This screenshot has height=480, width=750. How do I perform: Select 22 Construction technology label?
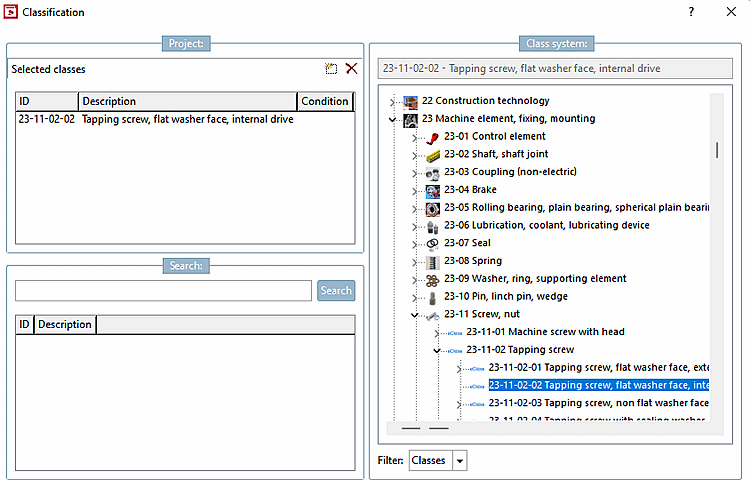485,101
